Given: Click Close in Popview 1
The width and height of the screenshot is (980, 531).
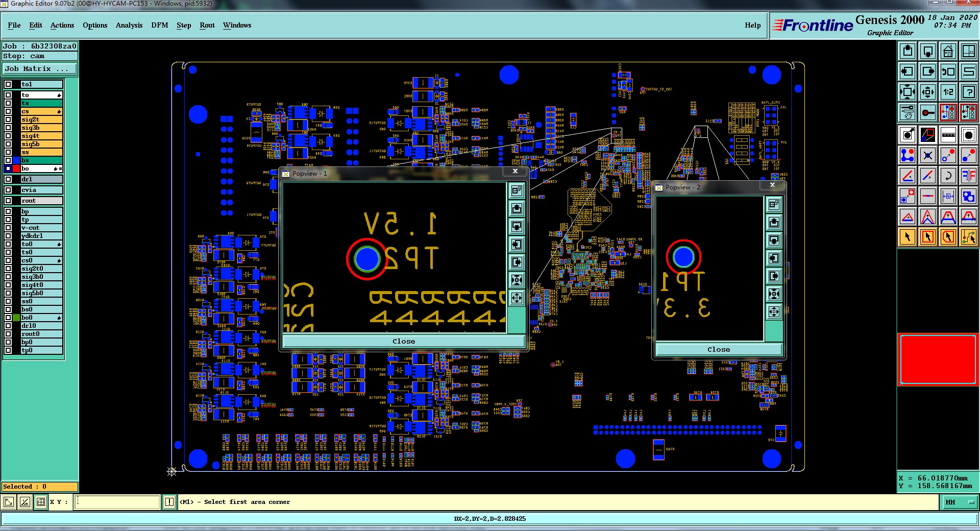Looking at the screenshot, I should pos(404,341).
